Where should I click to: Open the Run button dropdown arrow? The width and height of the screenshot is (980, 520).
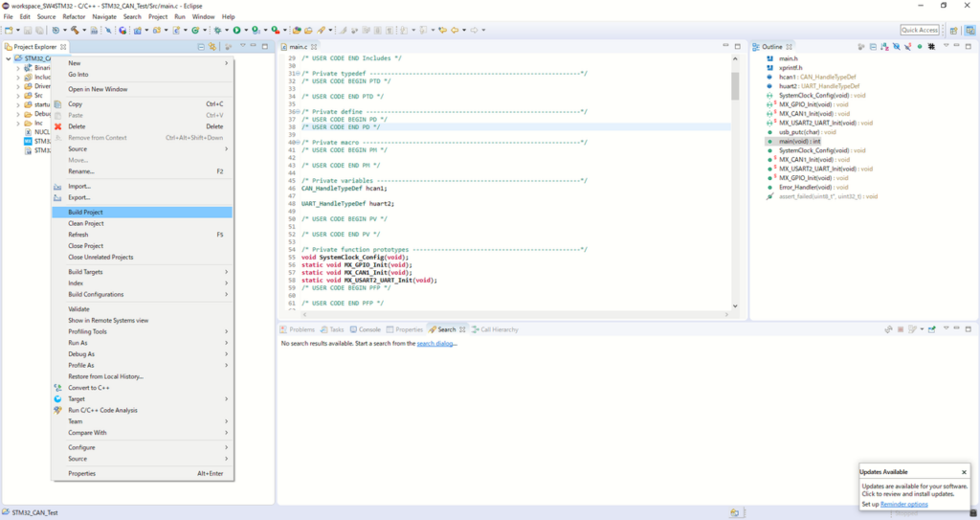pos(246,30)
